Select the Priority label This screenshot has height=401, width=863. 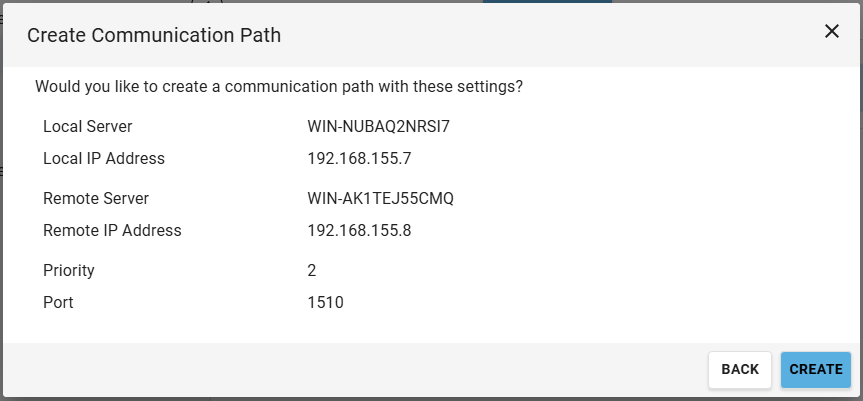69,270
